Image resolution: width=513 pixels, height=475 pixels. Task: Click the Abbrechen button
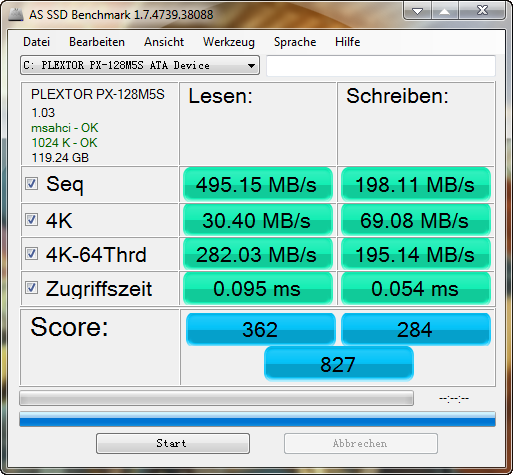361,443
